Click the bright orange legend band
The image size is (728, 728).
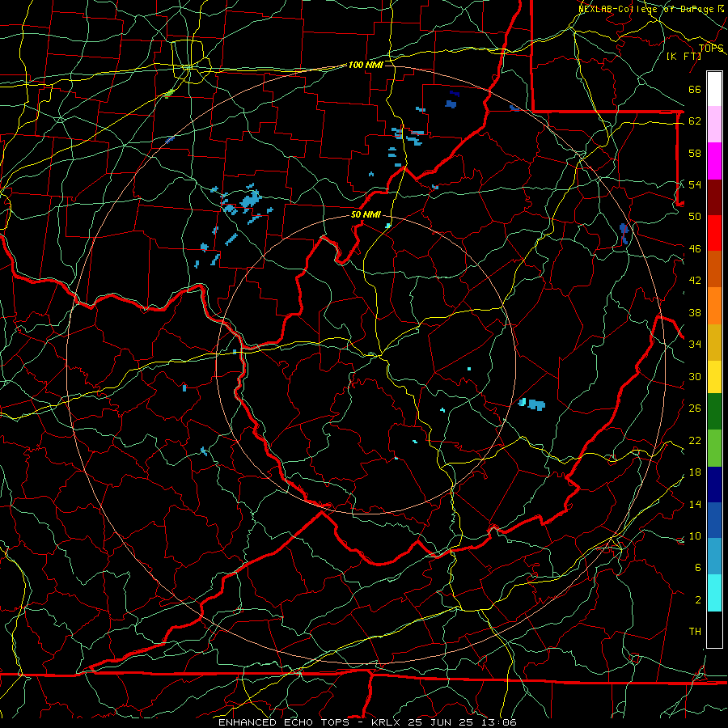[x=714, y=306]
